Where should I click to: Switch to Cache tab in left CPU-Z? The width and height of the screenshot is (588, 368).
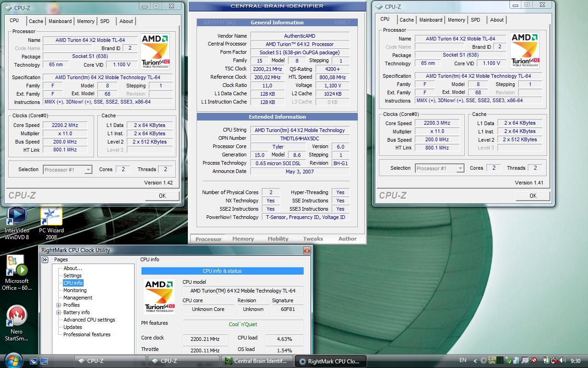pos(36,21)
